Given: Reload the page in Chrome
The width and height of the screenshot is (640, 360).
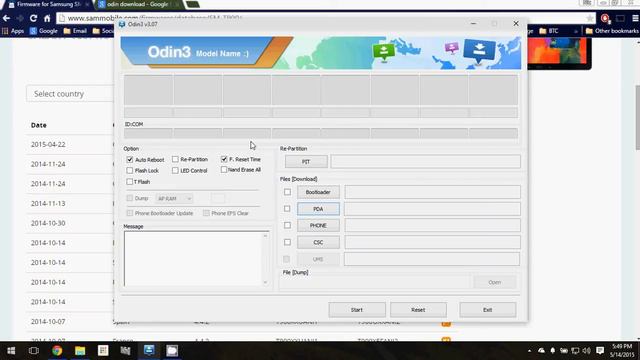Looking at the screenshot, I should pyautogui.click(x=33, y=18).
